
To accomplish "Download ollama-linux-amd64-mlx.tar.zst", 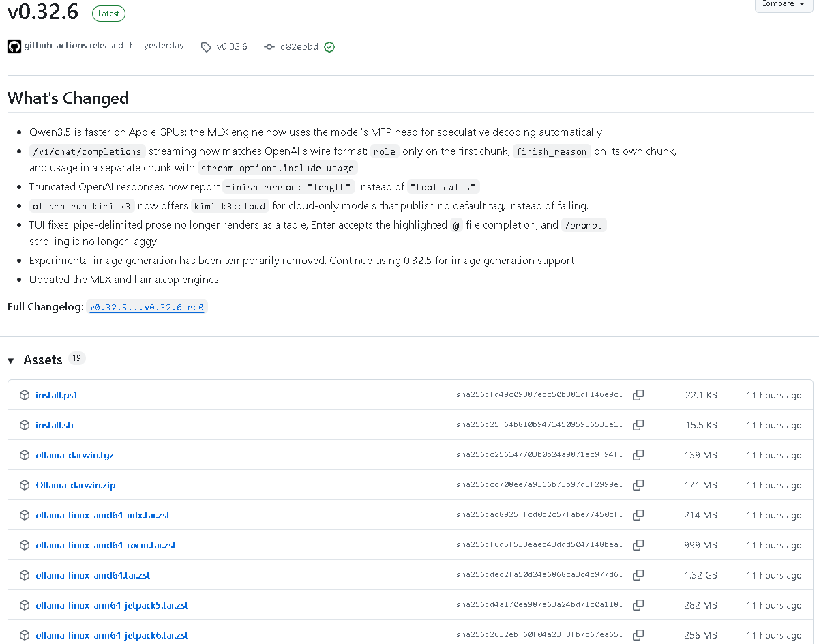I will [102, 515].
